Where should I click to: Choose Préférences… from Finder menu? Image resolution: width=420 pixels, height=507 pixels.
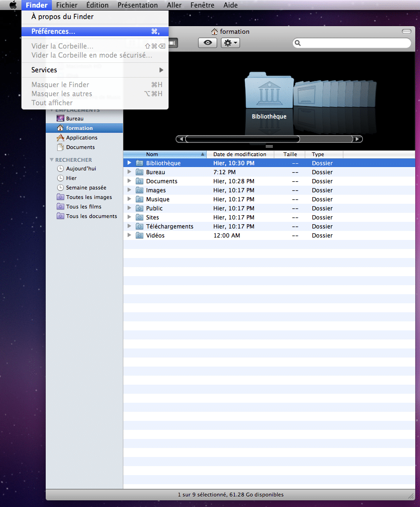tap(95, 31)
